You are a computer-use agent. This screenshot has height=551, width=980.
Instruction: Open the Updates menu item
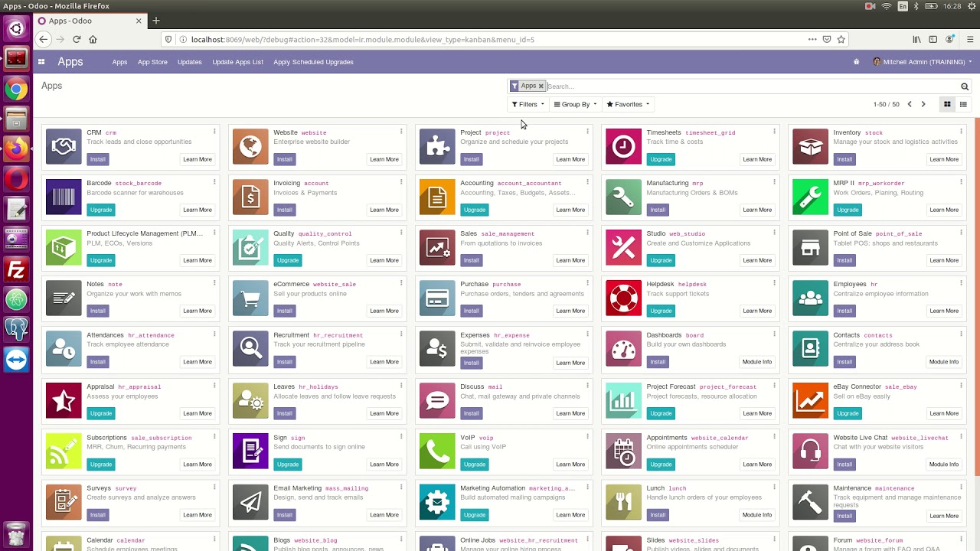click(190, 62)
